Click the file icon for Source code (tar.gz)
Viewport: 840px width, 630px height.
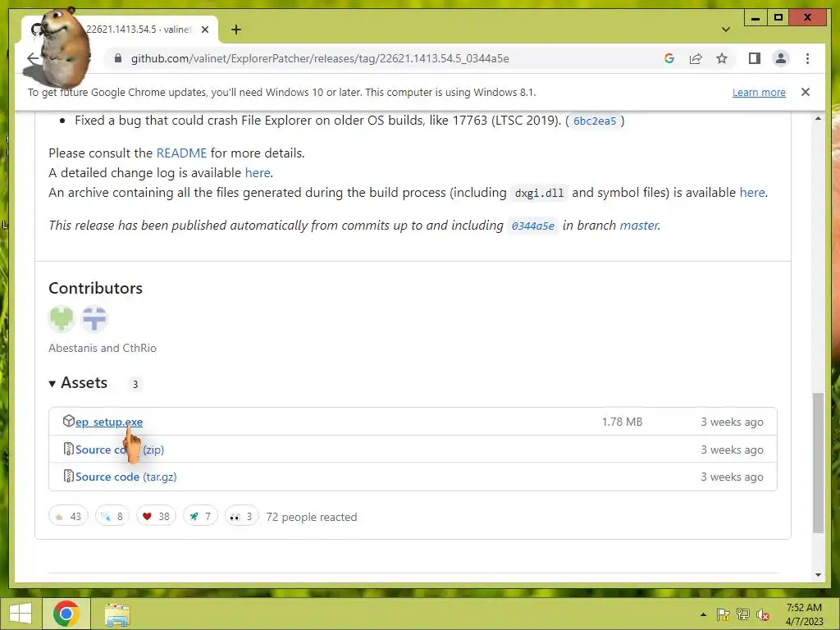coord(68,476)
